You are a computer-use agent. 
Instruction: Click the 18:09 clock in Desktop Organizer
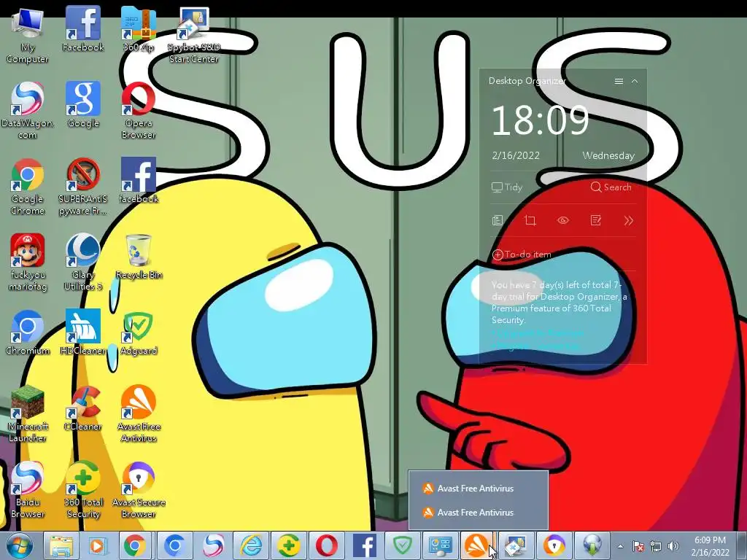pos(541,120)
